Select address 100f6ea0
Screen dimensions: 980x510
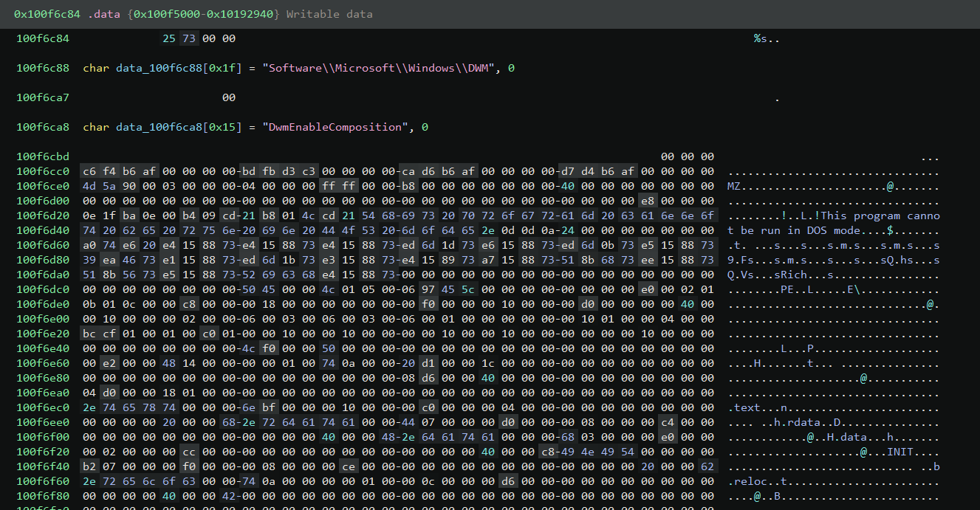pyautogui.click(x=43, y=393)
